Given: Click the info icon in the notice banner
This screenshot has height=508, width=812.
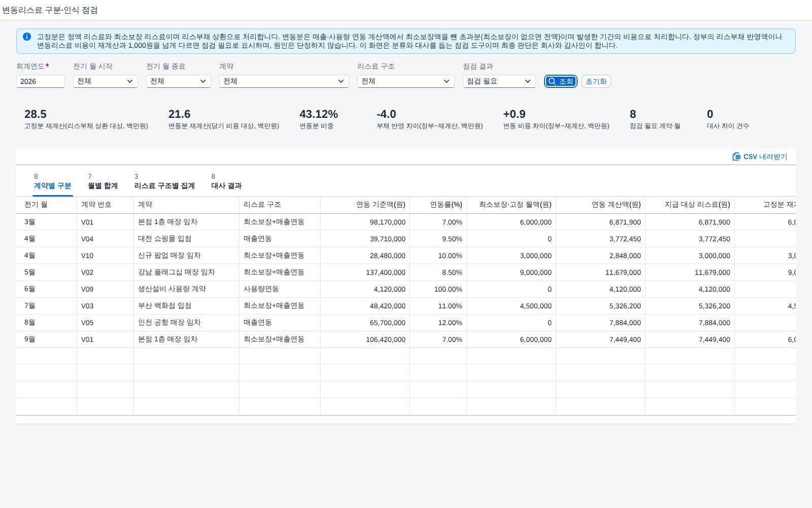Looking at the screenshot, I should coord(27,37).
